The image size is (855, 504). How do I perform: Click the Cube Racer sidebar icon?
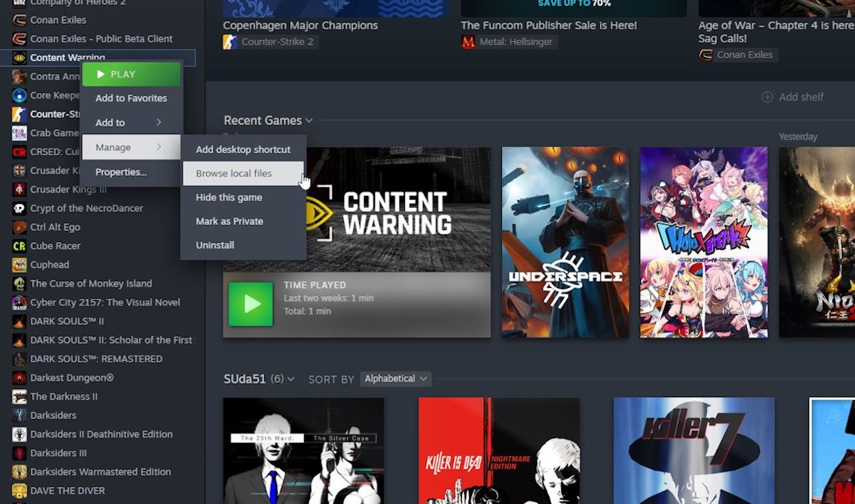19,246
